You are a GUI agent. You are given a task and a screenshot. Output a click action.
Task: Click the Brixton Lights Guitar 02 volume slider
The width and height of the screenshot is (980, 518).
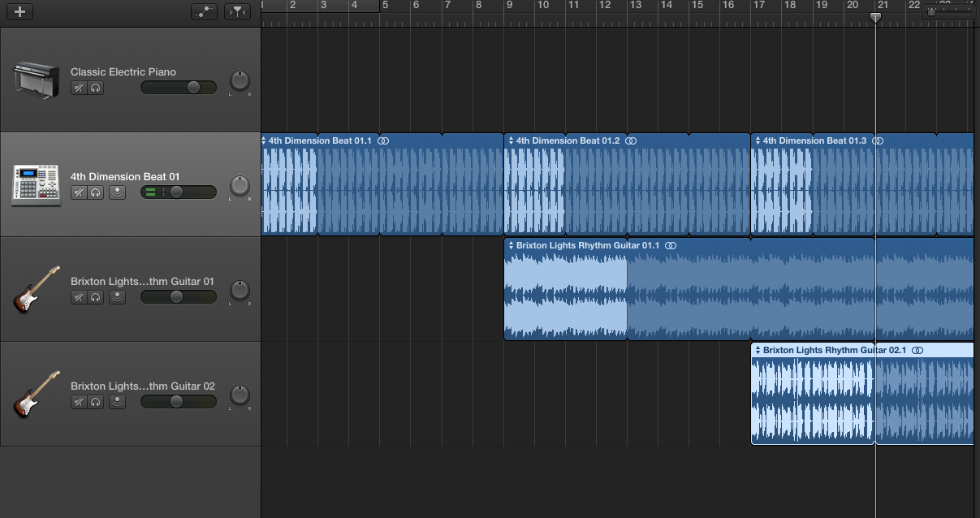pyautogui.click(x=179, y=401)
